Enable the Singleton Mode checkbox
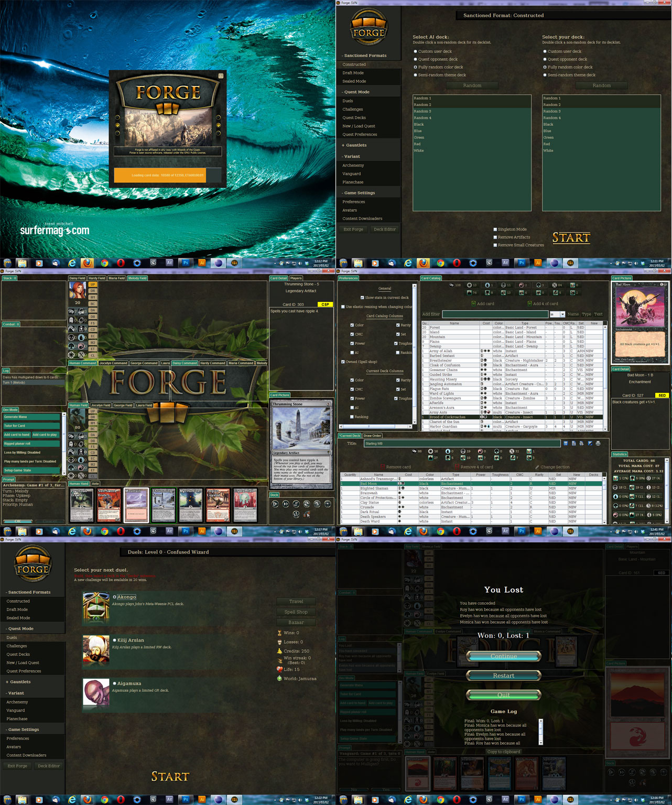The width and height of the screenshot is (672, 805). click(x=495, y=230)
